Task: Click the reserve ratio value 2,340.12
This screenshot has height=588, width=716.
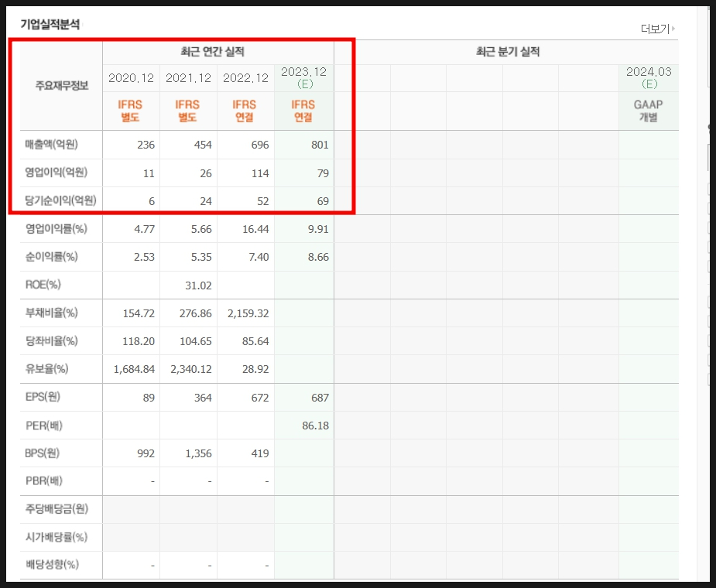Action: (x=191, y=369)
